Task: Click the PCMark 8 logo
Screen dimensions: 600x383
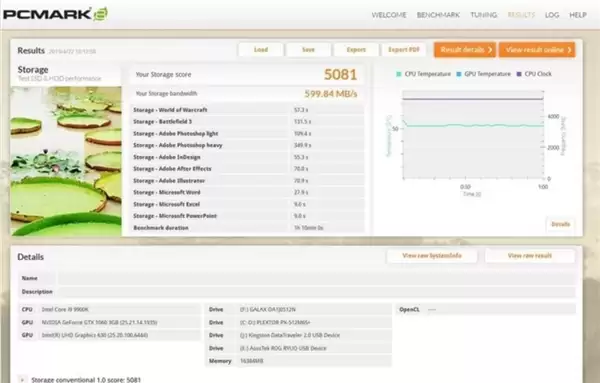Action: (x=55, y=14)
